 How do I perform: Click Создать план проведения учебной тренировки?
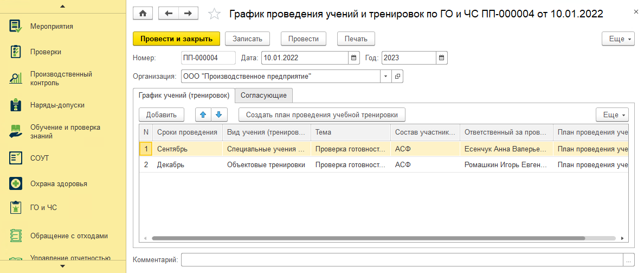point(323,115)
